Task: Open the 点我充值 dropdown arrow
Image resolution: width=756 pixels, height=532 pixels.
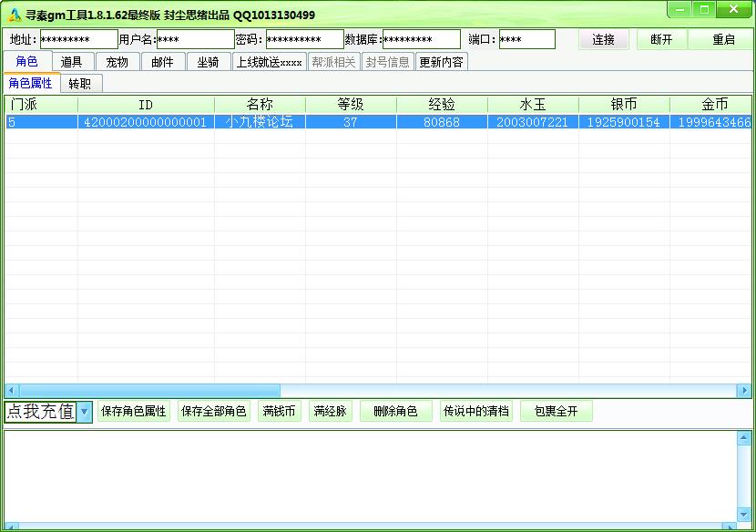Action: 84,412
